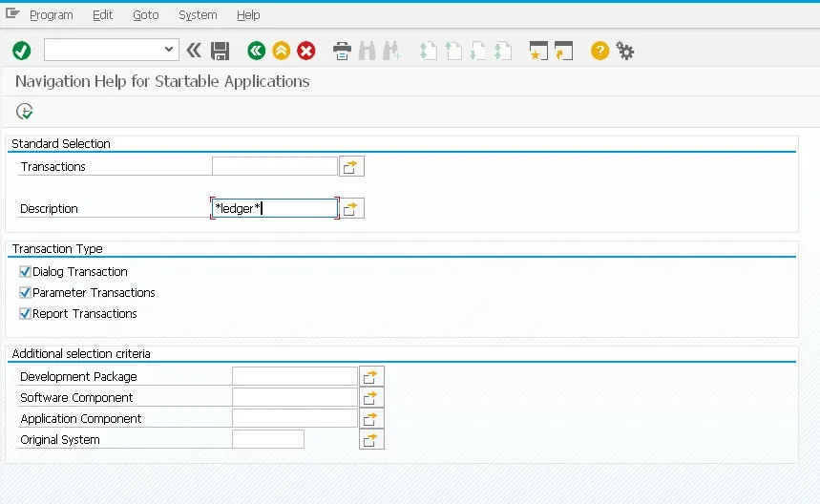Open multiple selection for Description
The image size is (820, 504).
(351, 208)
